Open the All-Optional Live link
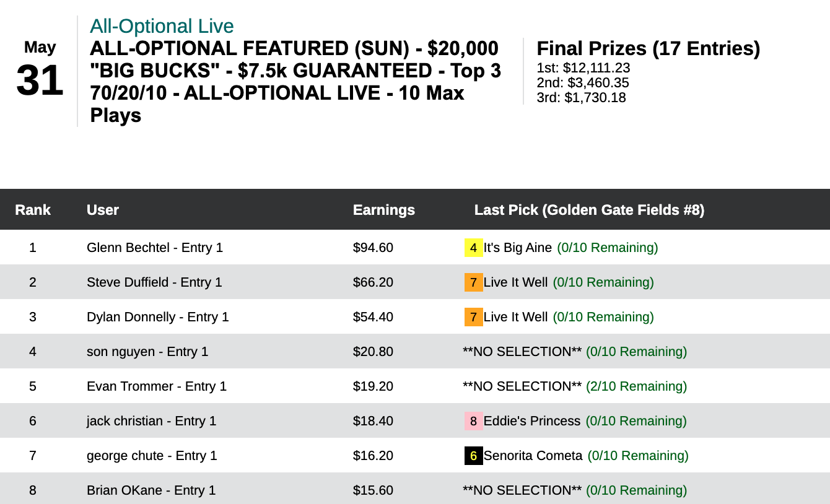This screenshot has width=830, height=504. [162, 26]
